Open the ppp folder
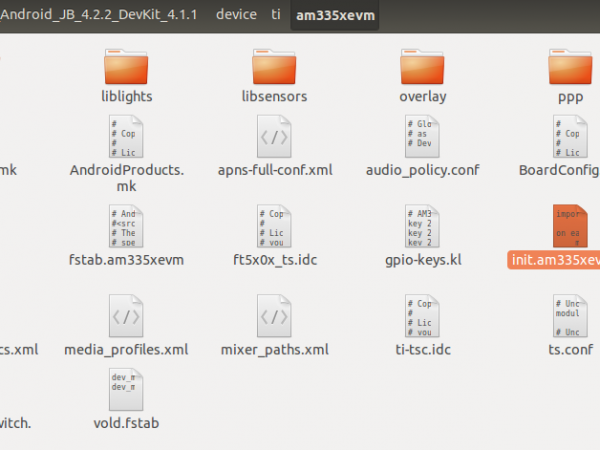Image resolution: width=600 pixels, height=450 pixels. coord(570,68)
